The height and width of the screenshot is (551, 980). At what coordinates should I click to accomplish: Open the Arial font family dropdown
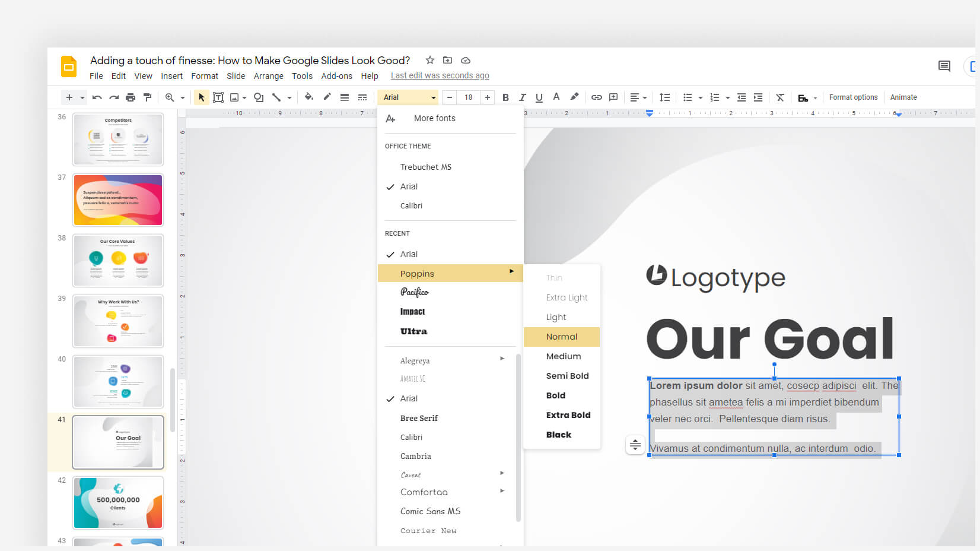click(x=409, y=97)
